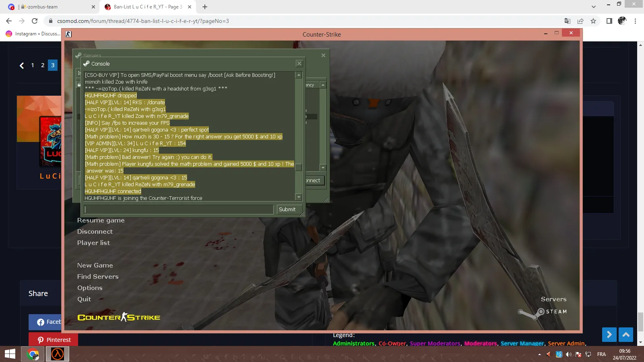This screenshot has height=362, width=644.
Task: Click the Pinterest share button
Action: pyautogui.click(x=54, y=340)
